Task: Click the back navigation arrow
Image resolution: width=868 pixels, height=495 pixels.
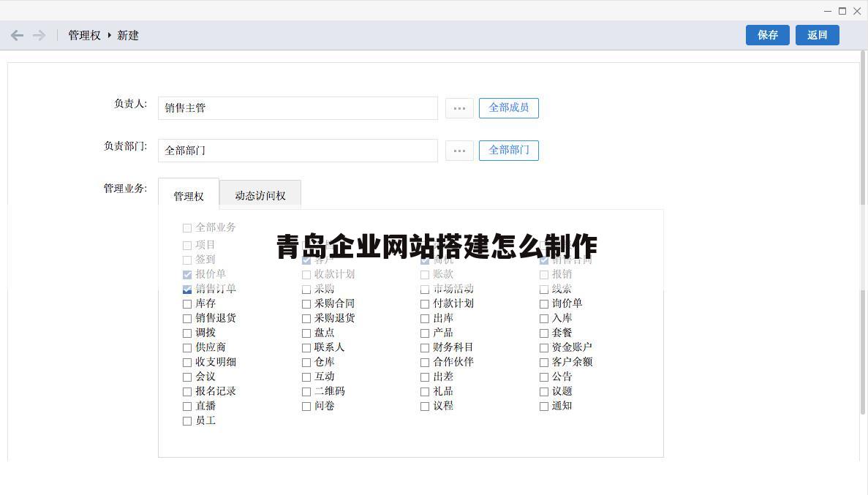Action: click(x=17, y=35)
